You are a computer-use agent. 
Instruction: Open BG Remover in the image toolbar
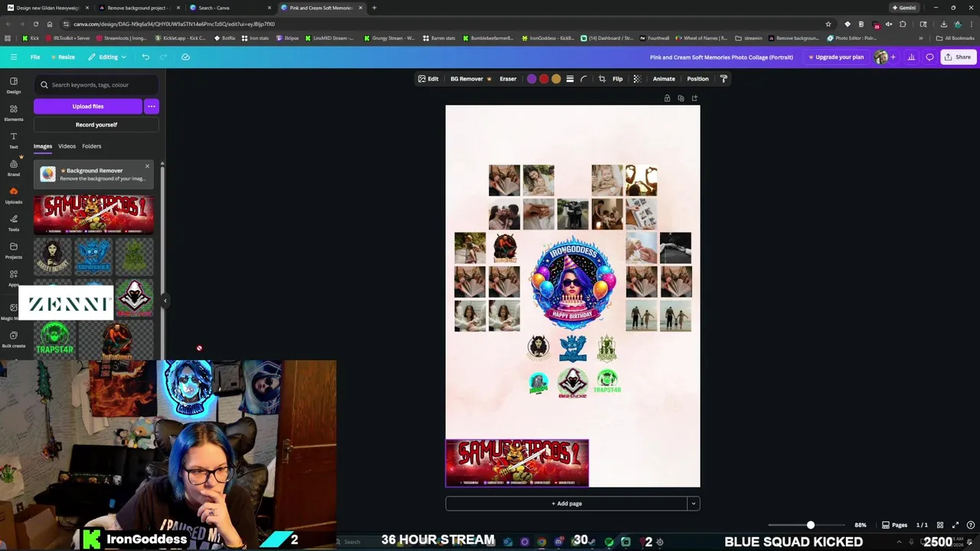point(471,79)
